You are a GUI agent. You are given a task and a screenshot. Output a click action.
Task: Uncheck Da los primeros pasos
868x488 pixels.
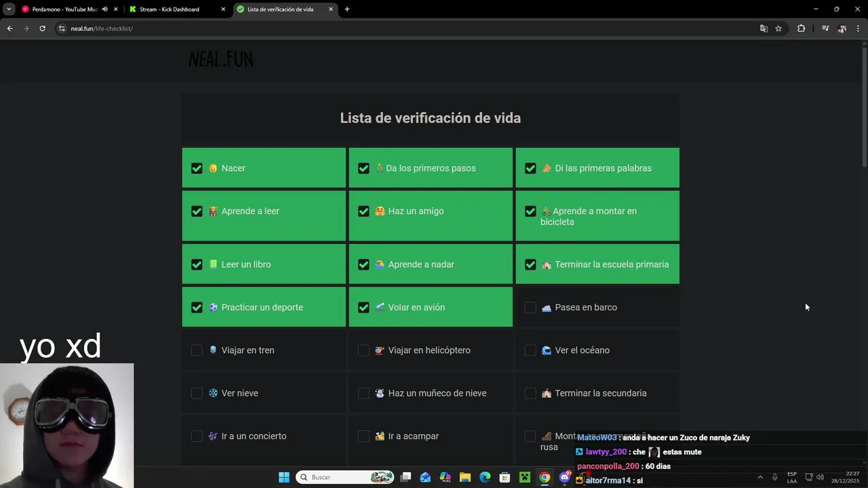tap(363, 168)
